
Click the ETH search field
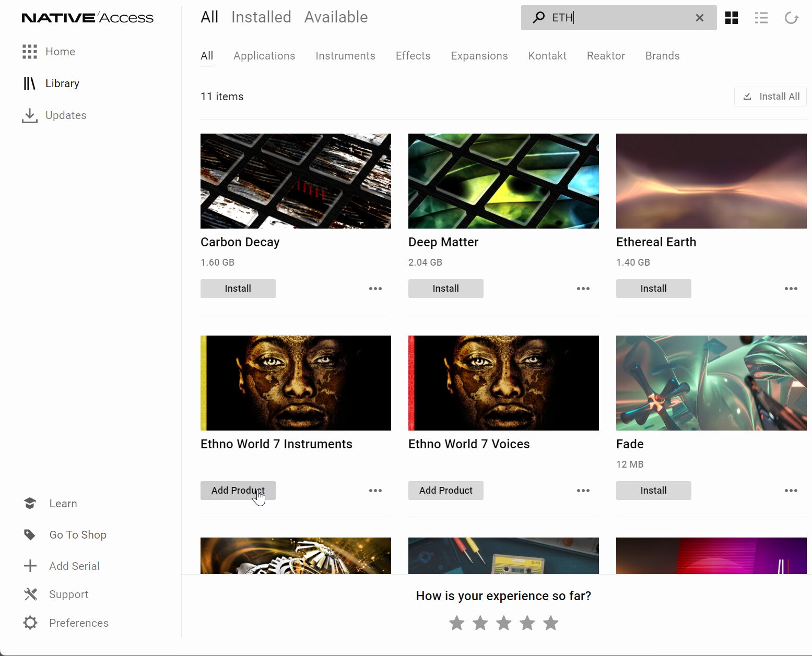pos(619,18)
